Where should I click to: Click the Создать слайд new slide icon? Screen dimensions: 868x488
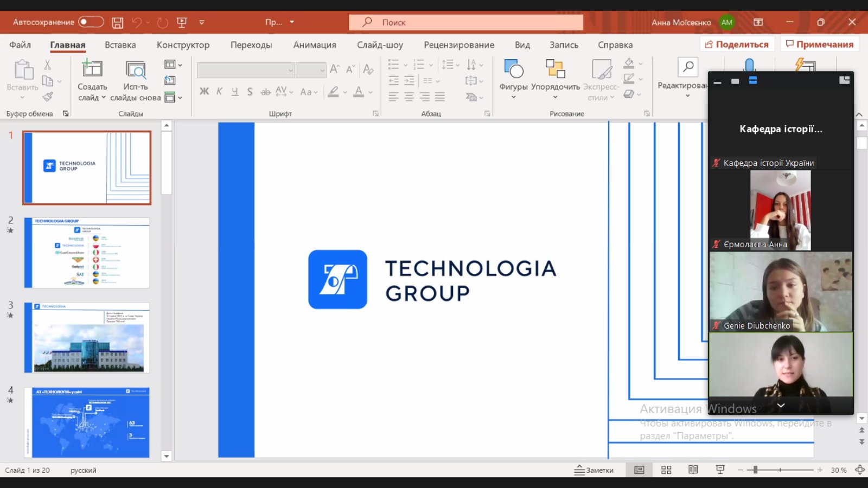tap(92, 68)
